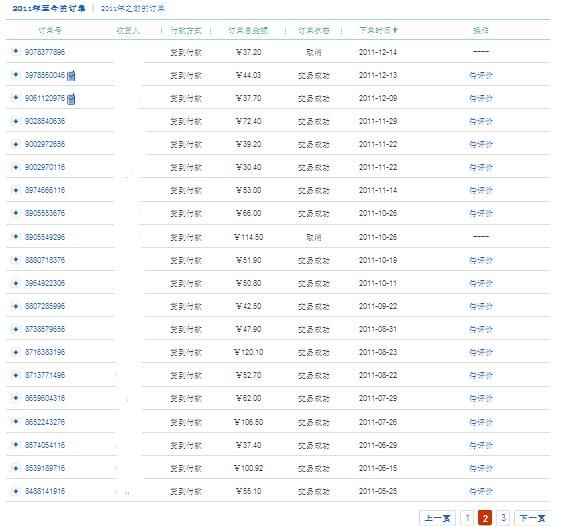Go to page 3 of orders
Viewport: 577px width, 526px height.
point(503,518)
